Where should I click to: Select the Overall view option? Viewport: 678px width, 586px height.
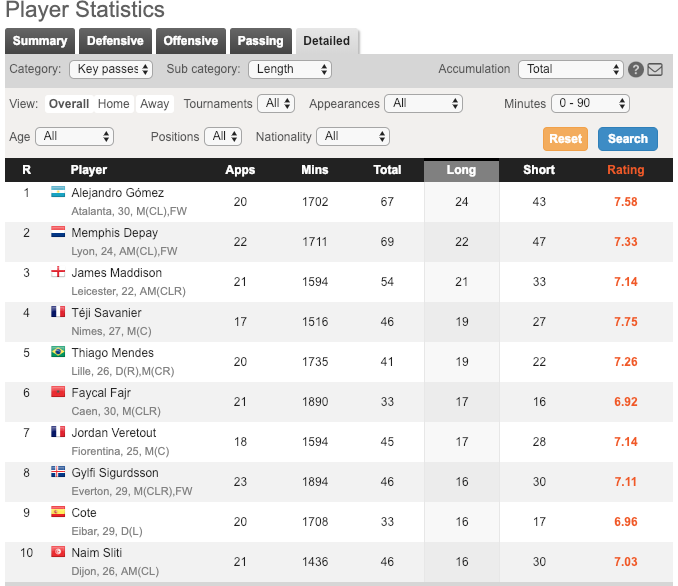68,104
